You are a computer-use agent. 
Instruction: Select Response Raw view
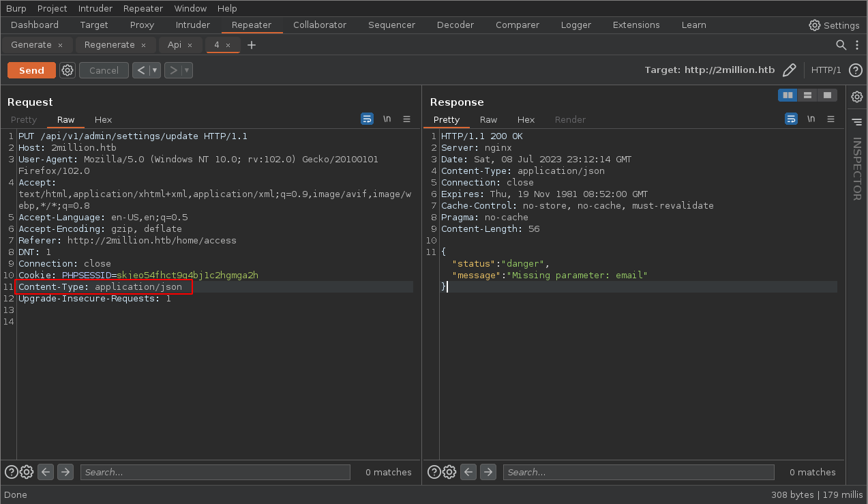point(488,119)
